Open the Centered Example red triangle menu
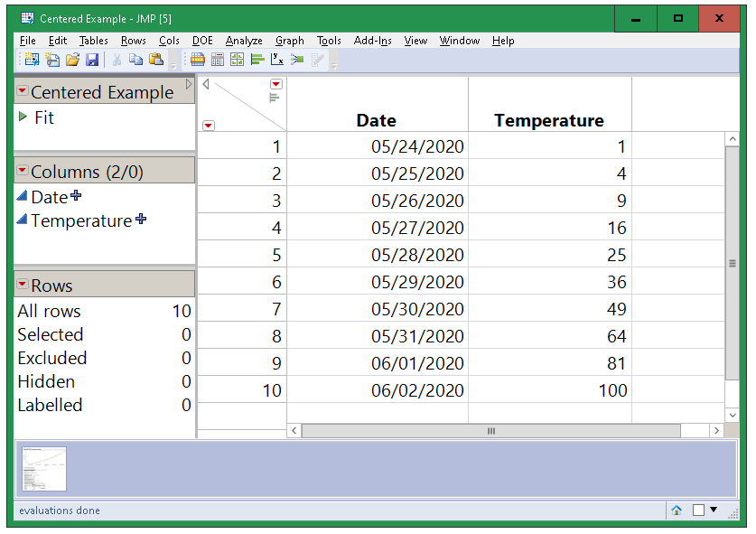Viewport: 756px width, 534px height. pyautogui.click(x=23, y=90)
